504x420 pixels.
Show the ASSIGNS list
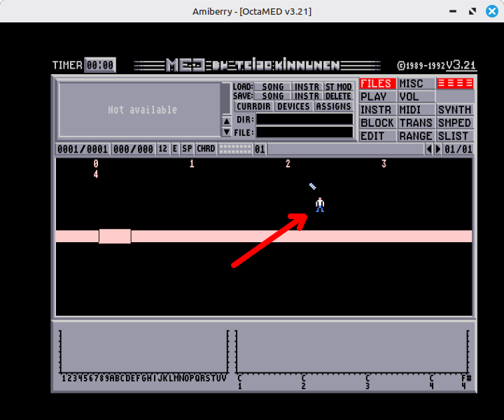(334, 106)
